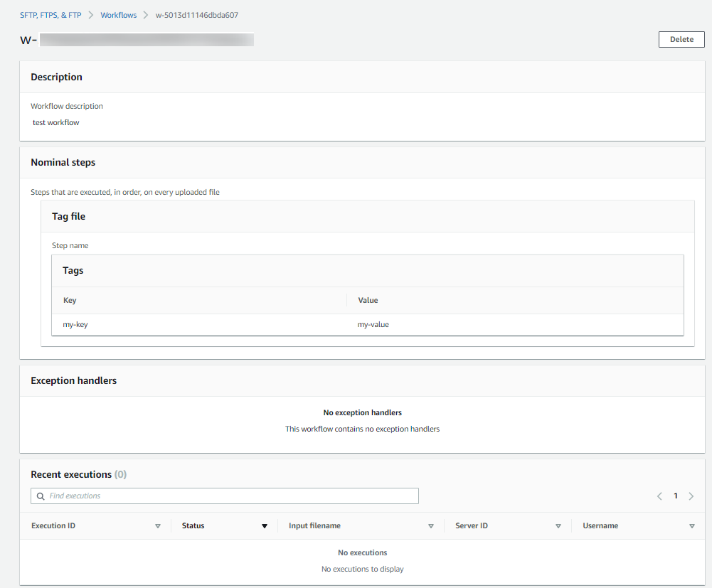Click the Value column header in Tags
The image size is (712, 588).
point(368,300)
